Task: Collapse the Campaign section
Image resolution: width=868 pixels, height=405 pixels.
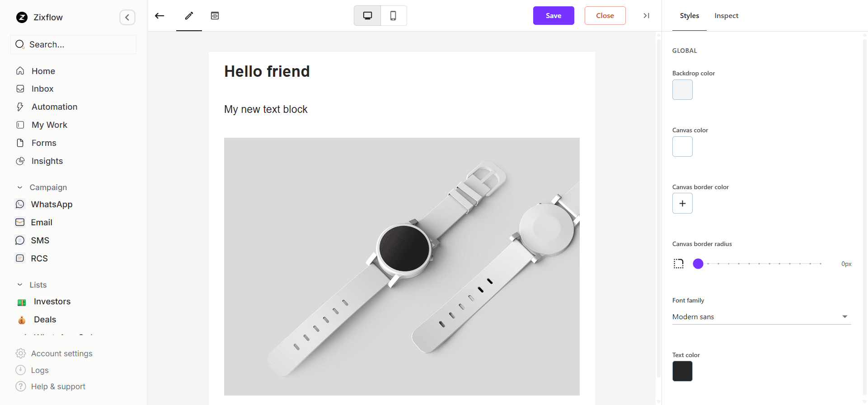Action: pyautogui.click(x=20, y=187)
